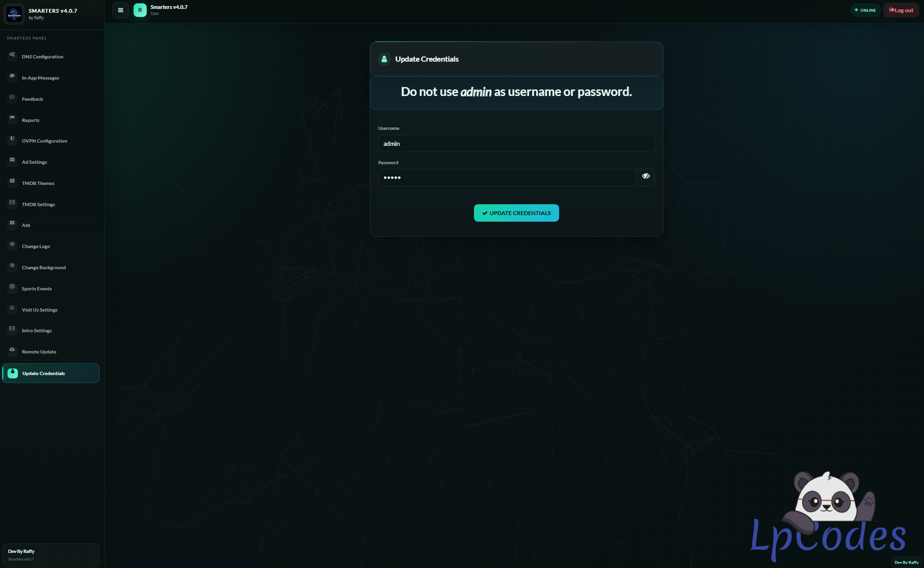Click the Reports flag icon
The height and width of the screenshot is (568, 924).
(12, 118)
